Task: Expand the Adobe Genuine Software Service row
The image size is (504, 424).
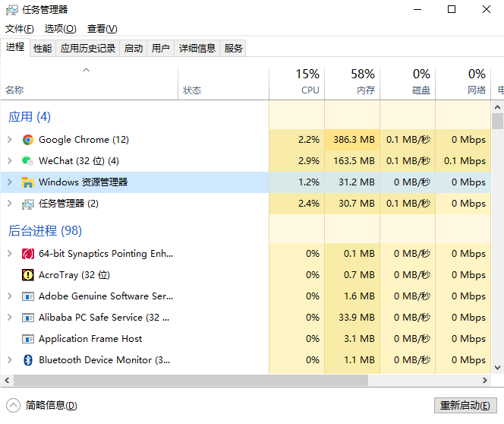Action: click(x=9, y=296)
